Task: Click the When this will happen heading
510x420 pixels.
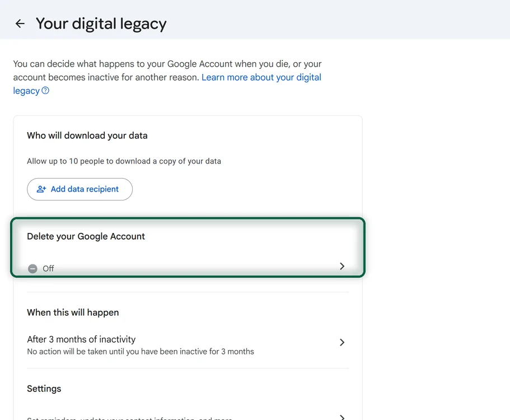Action: [x=73, y=312]
